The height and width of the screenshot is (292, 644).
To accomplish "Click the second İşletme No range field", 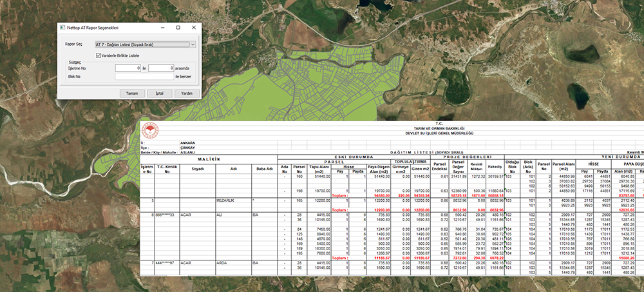I will coord(160,68).
